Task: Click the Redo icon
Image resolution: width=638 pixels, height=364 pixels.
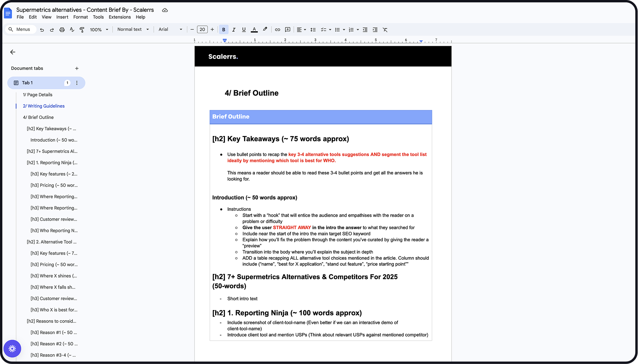Action: pyautogui.click(x=52, y=30)
